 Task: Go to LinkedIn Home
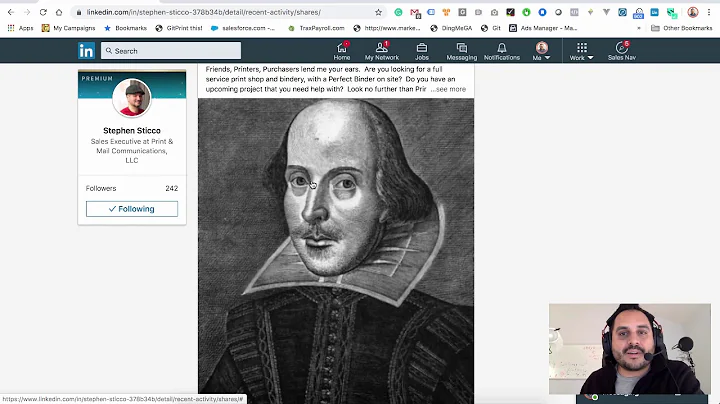pos(342,51)
